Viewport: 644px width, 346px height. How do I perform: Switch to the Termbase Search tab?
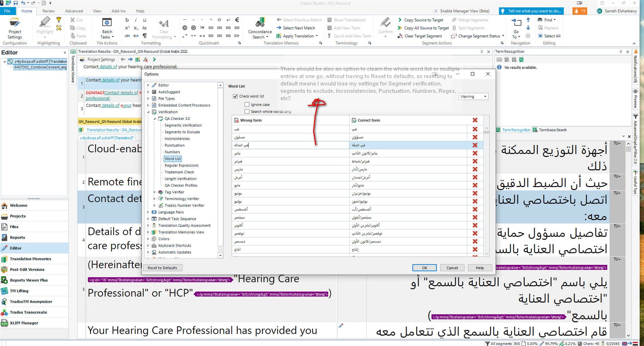[550, 130]
